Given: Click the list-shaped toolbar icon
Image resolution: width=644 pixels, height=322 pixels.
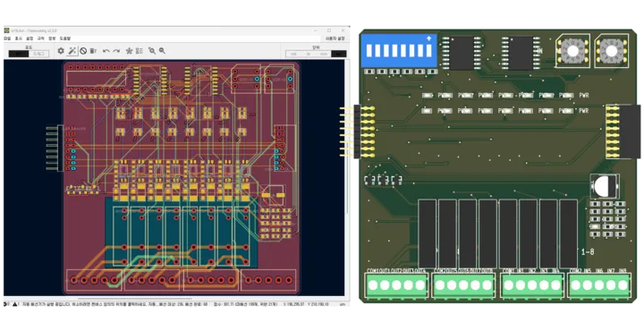Looking at the screenshot, I should 140,51.
